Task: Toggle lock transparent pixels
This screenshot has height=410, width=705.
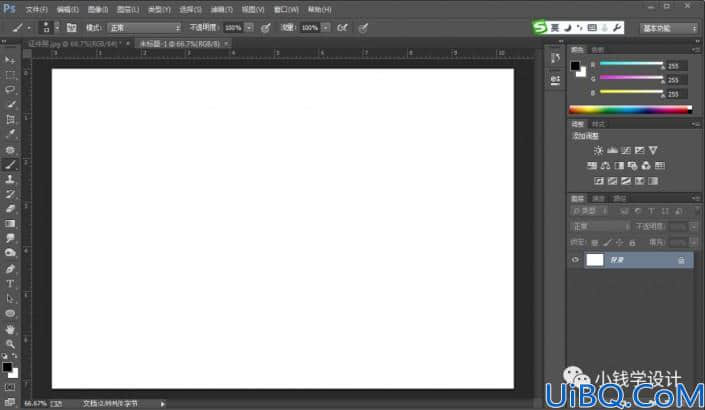Action: 594,243
